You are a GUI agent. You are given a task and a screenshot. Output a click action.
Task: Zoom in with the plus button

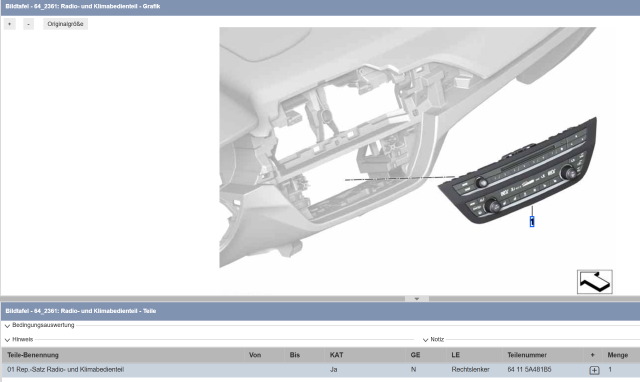(x=9, y=24)
